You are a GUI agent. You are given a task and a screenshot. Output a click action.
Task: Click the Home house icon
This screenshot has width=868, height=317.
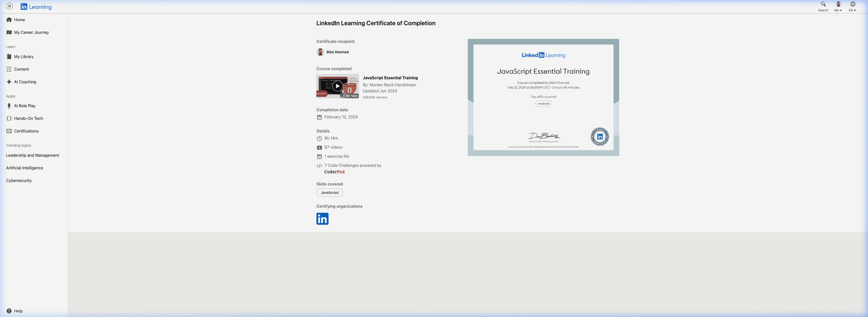pos(9,20)
